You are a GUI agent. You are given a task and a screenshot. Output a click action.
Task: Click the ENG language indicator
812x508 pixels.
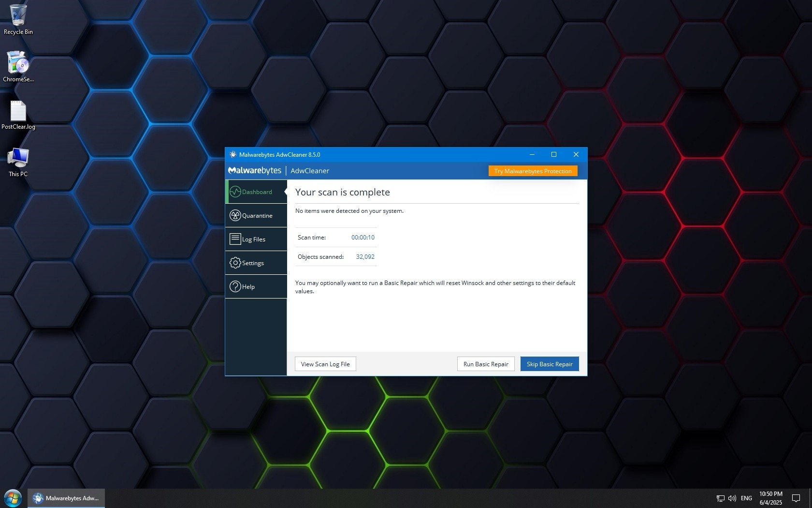(x=746, y=498)
